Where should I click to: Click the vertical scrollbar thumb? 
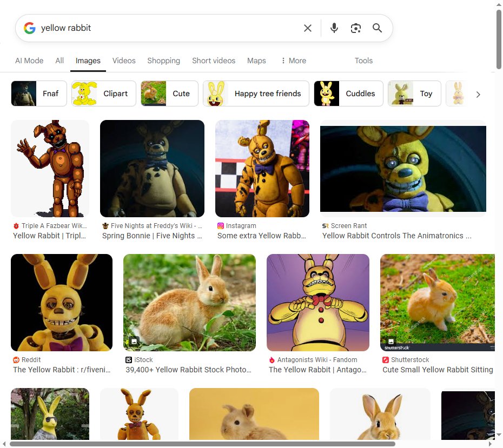coord(499,39)
